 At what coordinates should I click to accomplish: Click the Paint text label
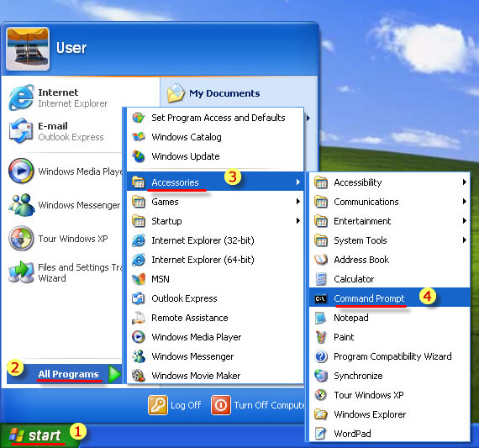coord(344,337)
